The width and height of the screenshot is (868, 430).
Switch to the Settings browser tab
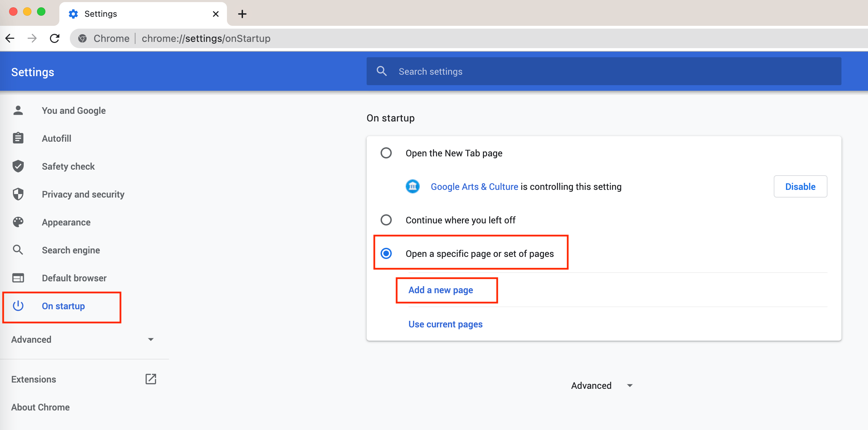pos(101,14)
